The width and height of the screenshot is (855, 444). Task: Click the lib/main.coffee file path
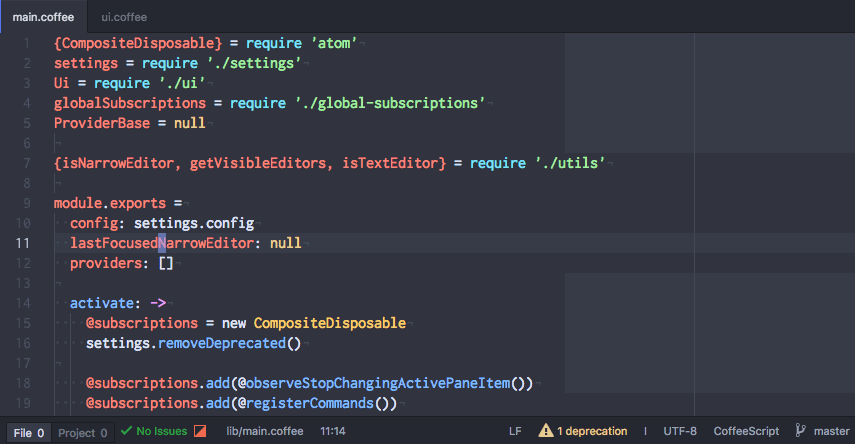click(x=264, y=431)
